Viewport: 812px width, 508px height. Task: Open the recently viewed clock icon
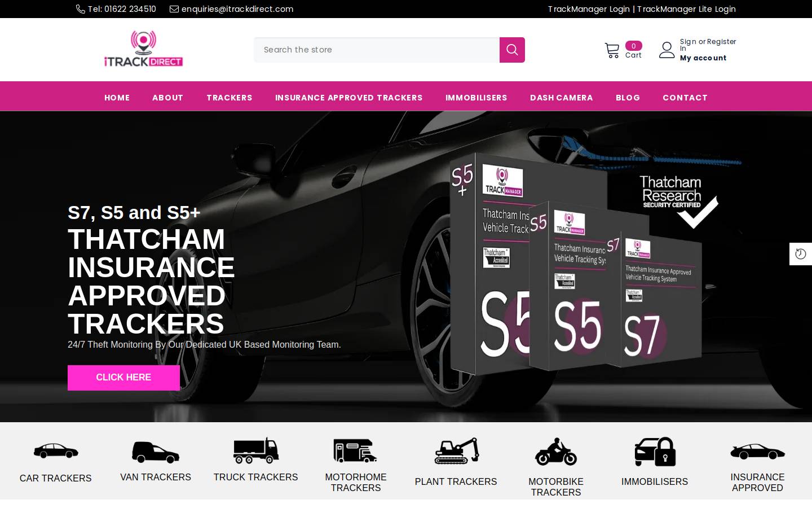[801, 254]
